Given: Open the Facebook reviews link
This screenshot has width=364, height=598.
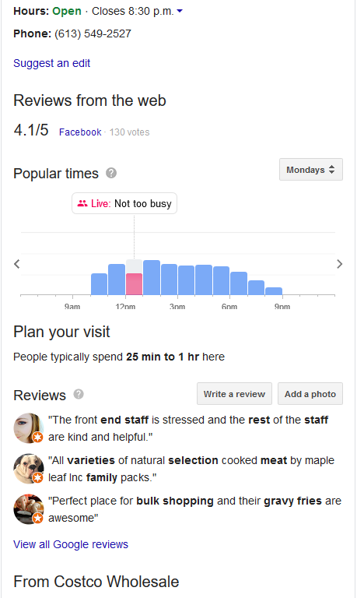Looking at the screenshot, I should coord(80,132).
